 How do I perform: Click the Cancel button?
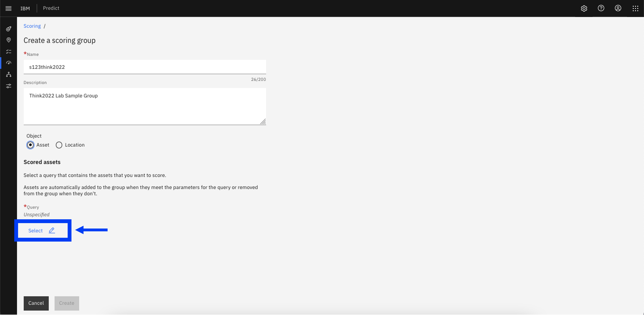tap(36, 303)
